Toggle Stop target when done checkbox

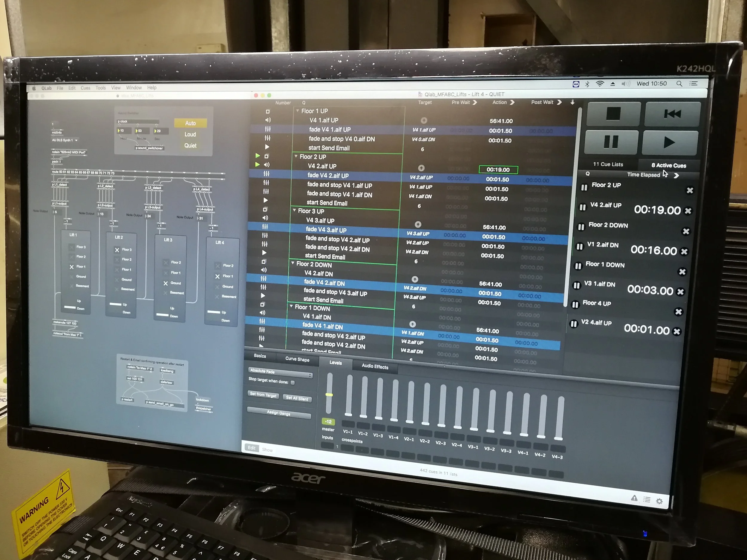tap(293, 383)
